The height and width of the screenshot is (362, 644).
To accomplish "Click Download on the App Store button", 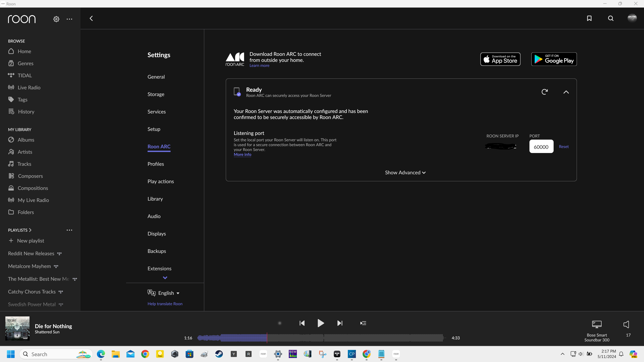I will pos(500,59).
